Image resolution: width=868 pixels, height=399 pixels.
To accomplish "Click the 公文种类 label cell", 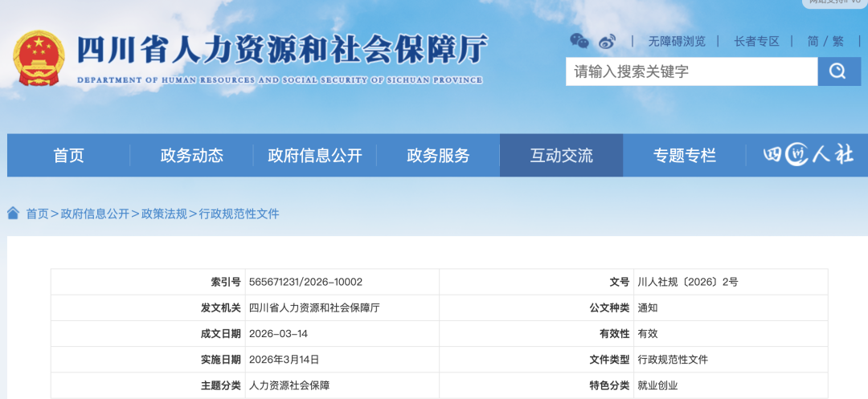I will (x=536, y=307).
